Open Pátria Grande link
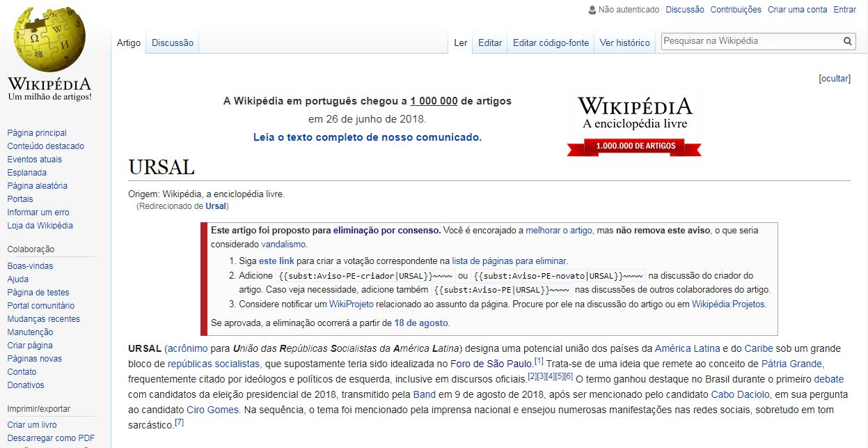Viewport: 868px width, 448px height. click(792, 364)
